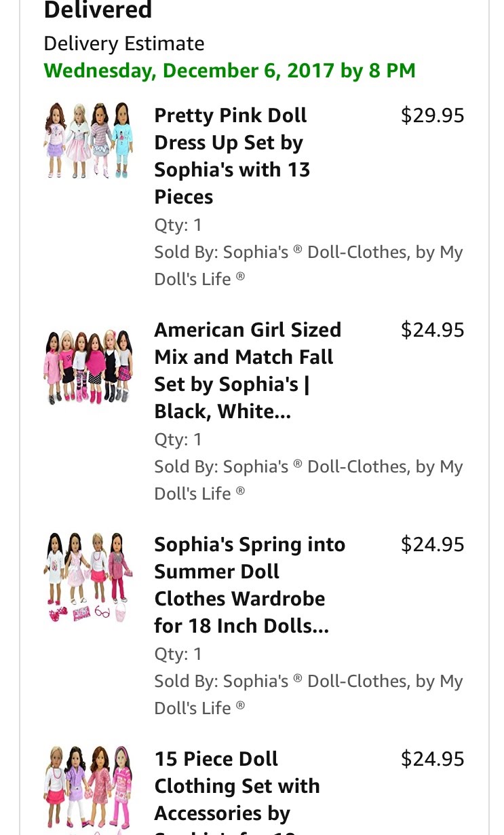Screen dimensions: 504x835
Task: Open the 15 Piece Doll Clothing Set title
Action: (x=237, y=786)
